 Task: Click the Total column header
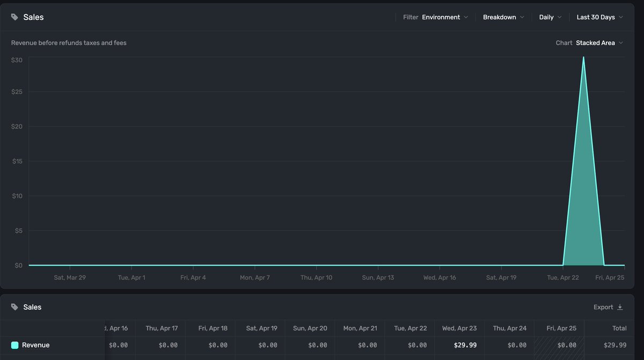(619, 328)
